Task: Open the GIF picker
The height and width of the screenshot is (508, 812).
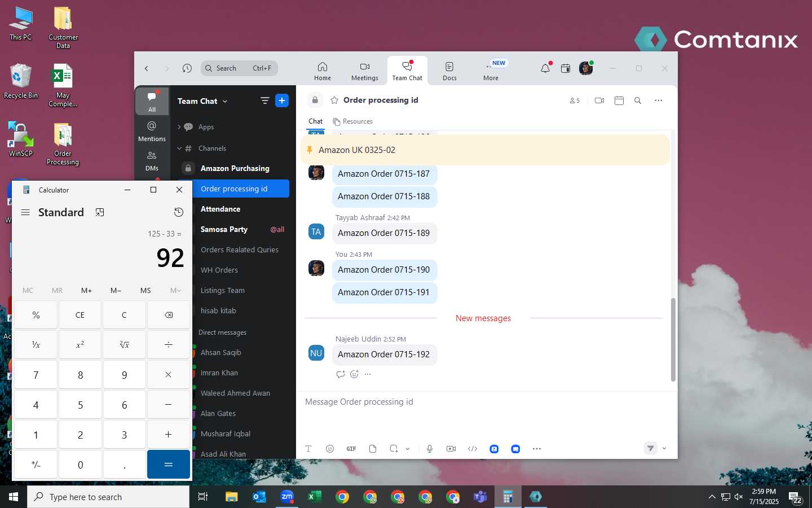Action: coord(351,449)
